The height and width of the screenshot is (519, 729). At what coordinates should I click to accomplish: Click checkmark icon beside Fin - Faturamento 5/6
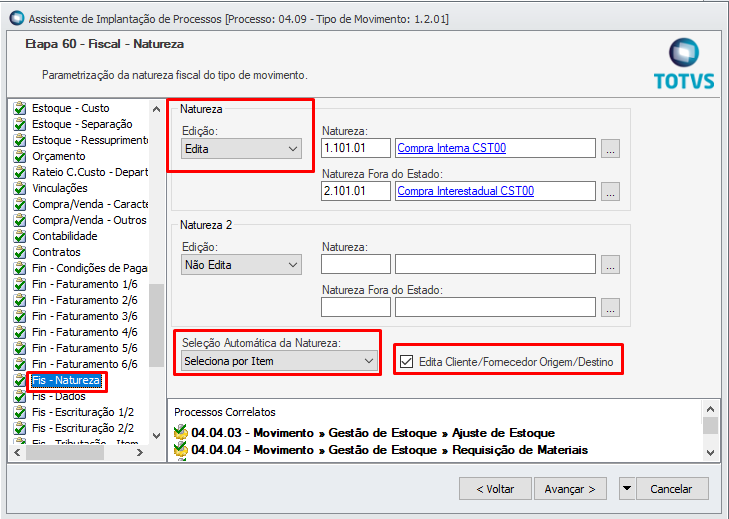(x=20, y=348)
